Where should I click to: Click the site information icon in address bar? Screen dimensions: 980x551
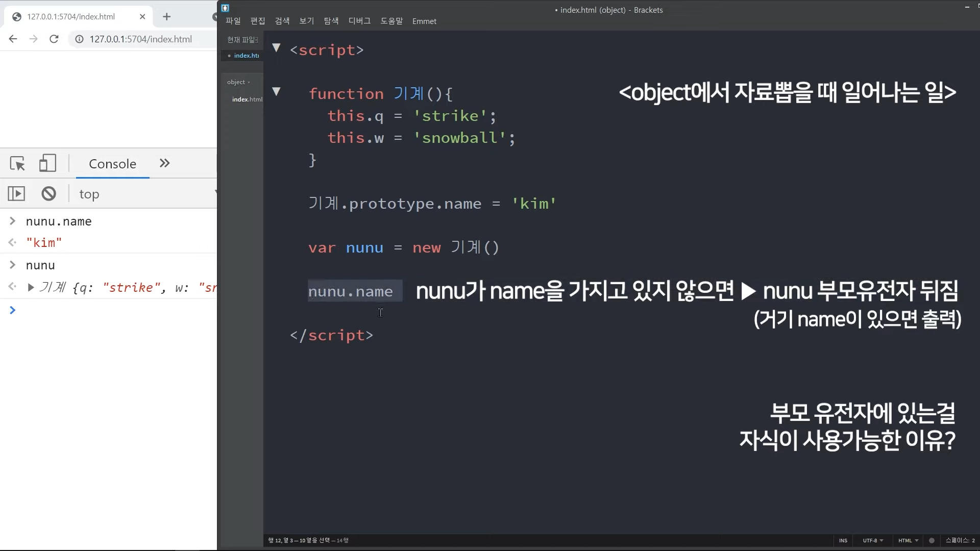[x=79, y=39]
